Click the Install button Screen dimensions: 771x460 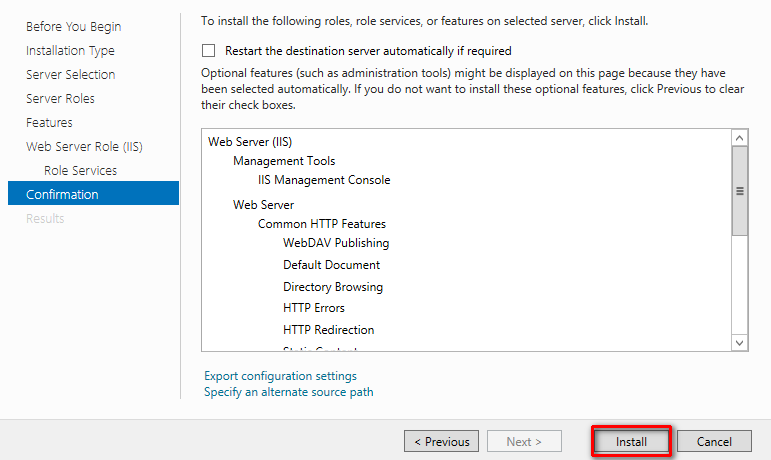[631, 441]
